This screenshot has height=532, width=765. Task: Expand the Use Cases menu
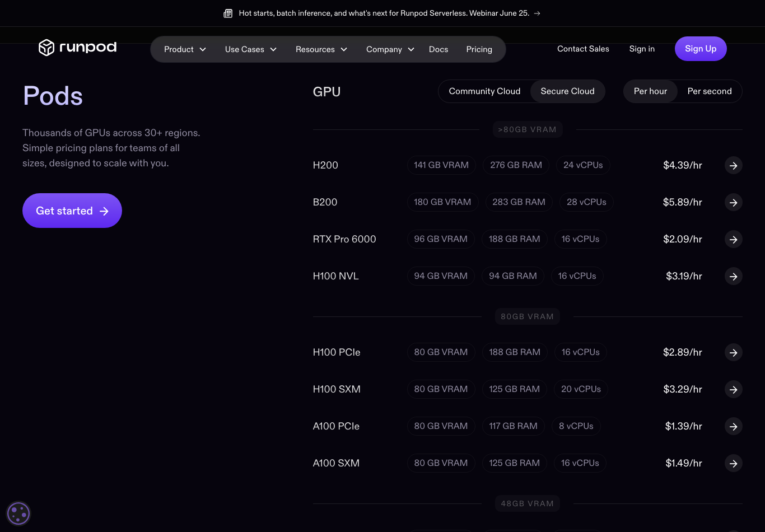(x=251, y=49)
